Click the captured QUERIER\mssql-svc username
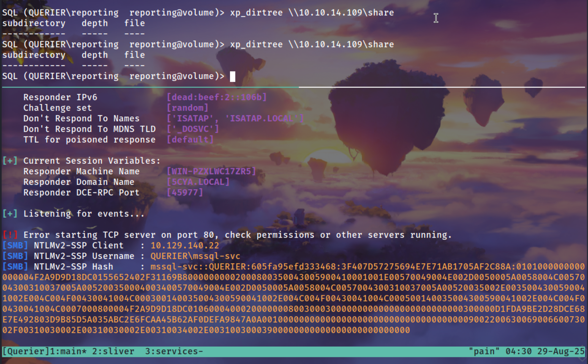This screenshot has width=588, height=364. (x=195, y=256)
